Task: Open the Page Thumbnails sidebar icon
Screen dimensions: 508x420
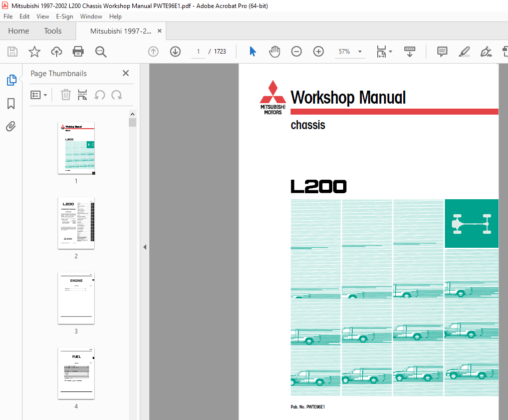Action: coord(12,80)
